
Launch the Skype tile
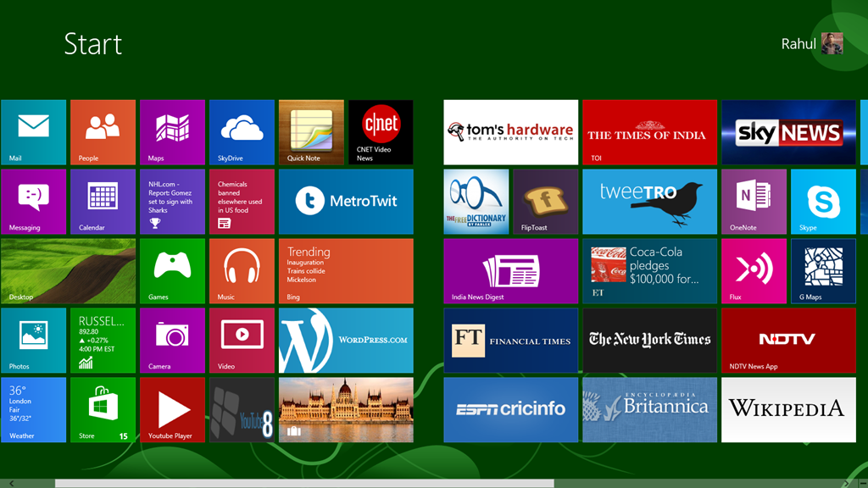pos(824,202)
